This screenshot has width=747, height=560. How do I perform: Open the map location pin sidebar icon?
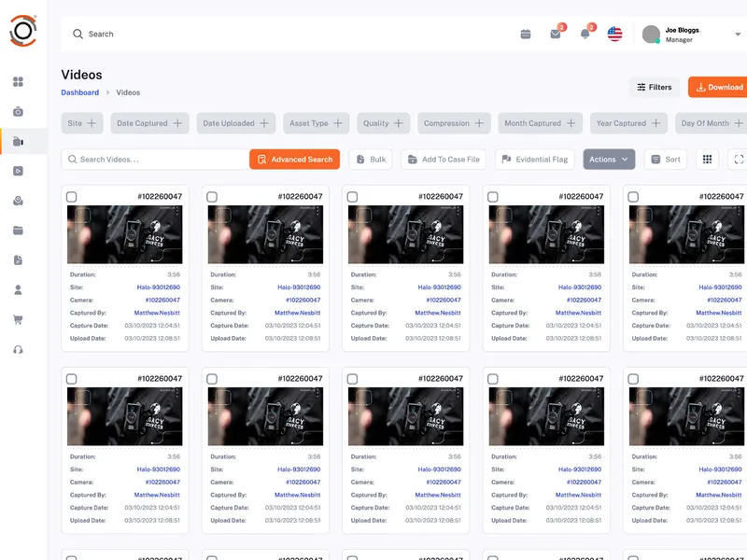pos(18,201)
